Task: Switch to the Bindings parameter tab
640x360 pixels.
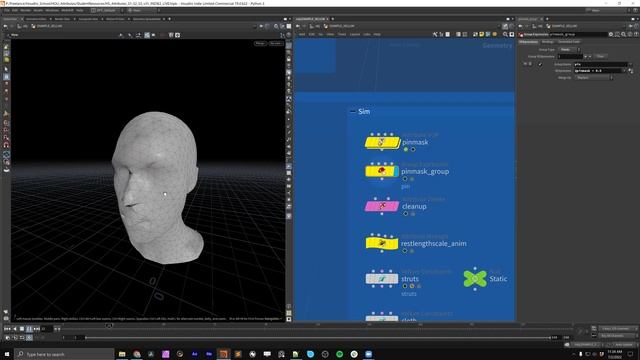Action: click(x=548, y=42)
